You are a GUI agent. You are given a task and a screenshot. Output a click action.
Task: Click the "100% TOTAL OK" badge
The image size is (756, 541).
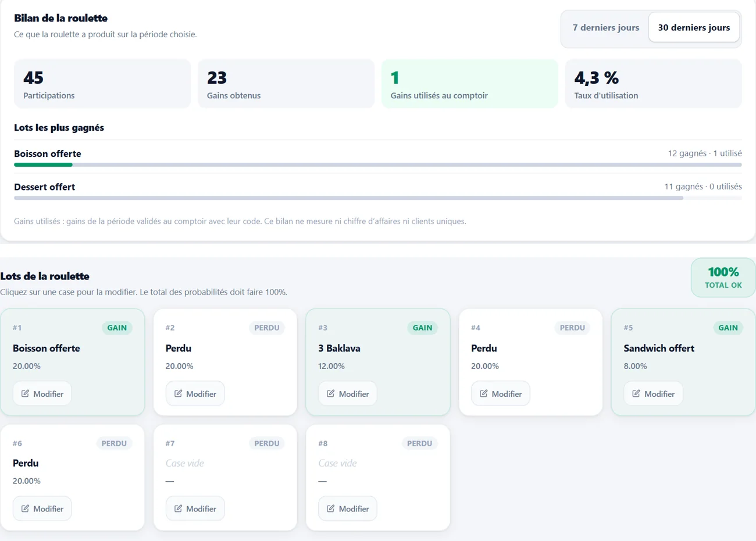(723, 278)
